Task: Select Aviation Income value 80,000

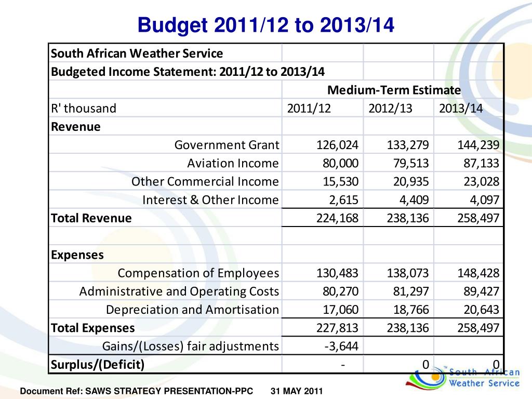Action: click(x=340, y=163)
